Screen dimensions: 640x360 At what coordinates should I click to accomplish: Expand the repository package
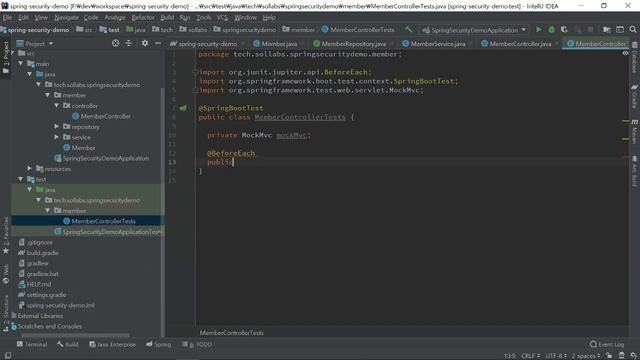tap(57, 127)
